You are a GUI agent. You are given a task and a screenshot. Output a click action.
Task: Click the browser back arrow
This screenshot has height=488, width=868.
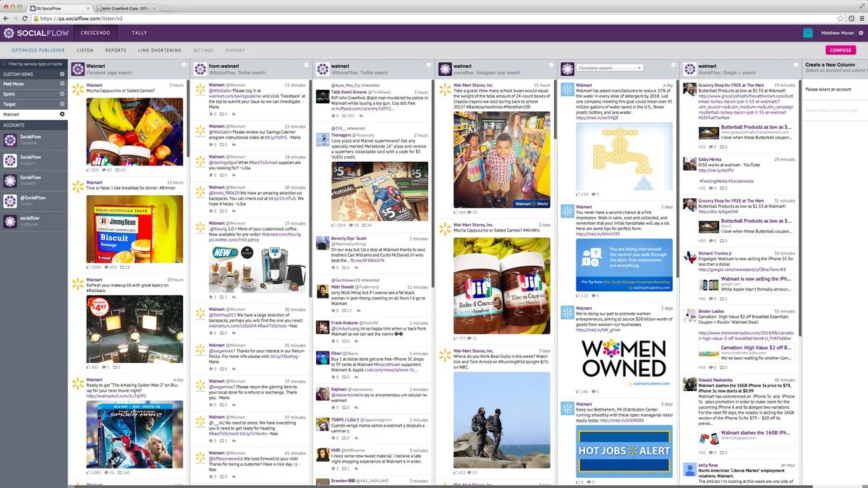[6, 20]
